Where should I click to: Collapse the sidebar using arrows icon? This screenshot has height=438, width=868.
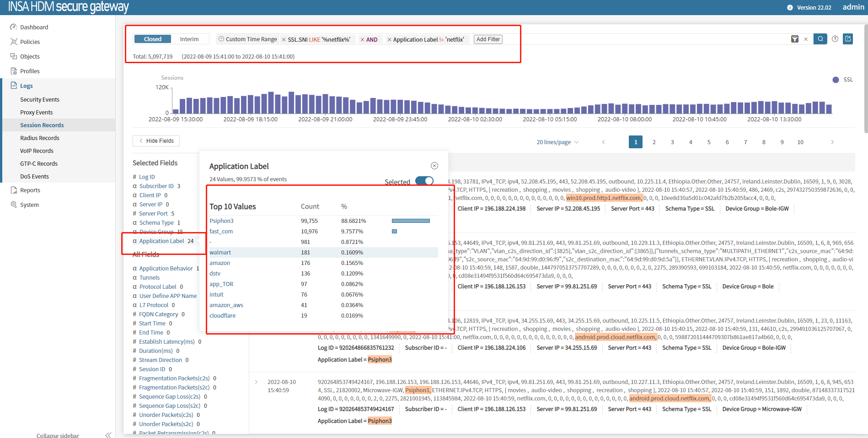pos(108,435)
